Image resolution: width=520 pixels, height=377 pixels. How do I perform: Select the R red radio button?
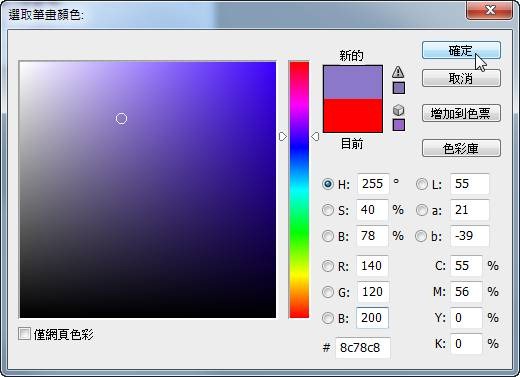(328, 266)
